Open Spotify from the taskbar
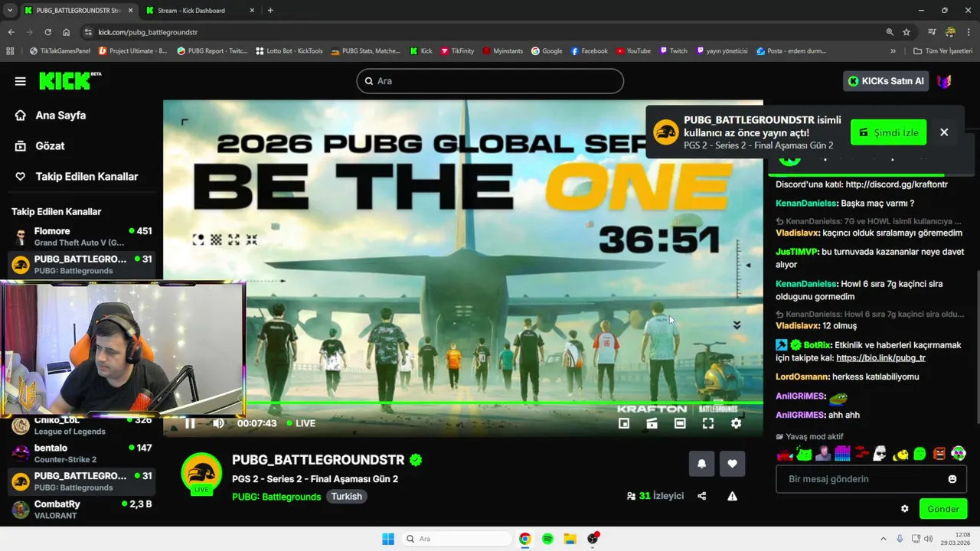 coord(547,539)
